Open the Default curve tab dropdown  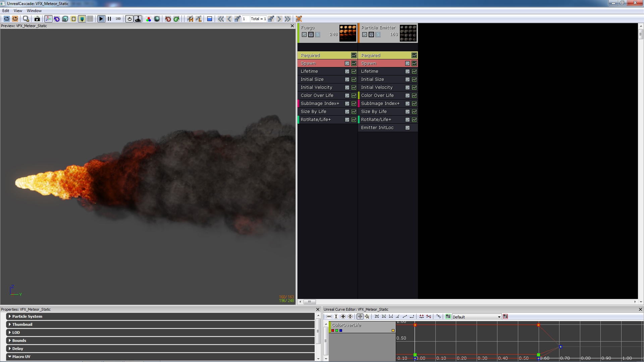coord(499,317)
